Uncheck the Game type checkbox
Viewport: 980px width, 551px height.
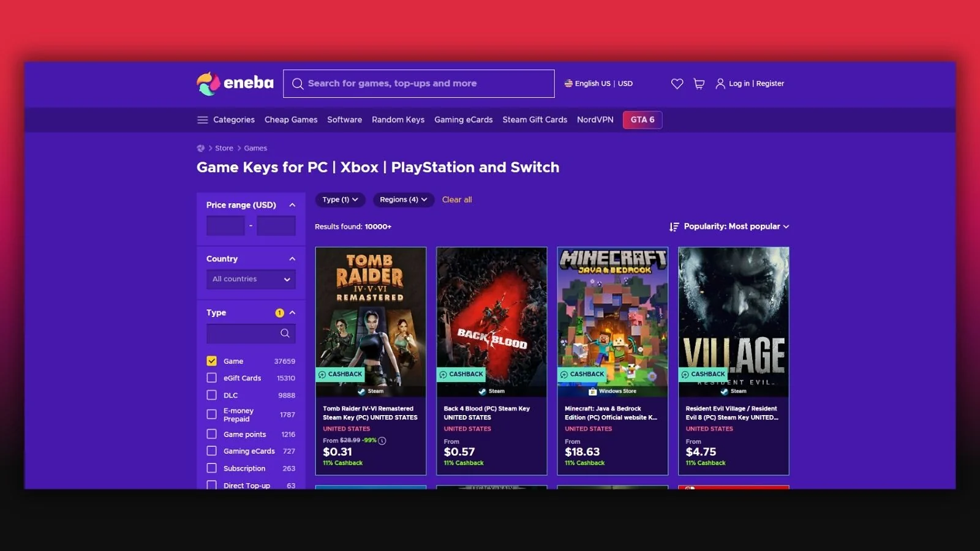tap(212, 361)
